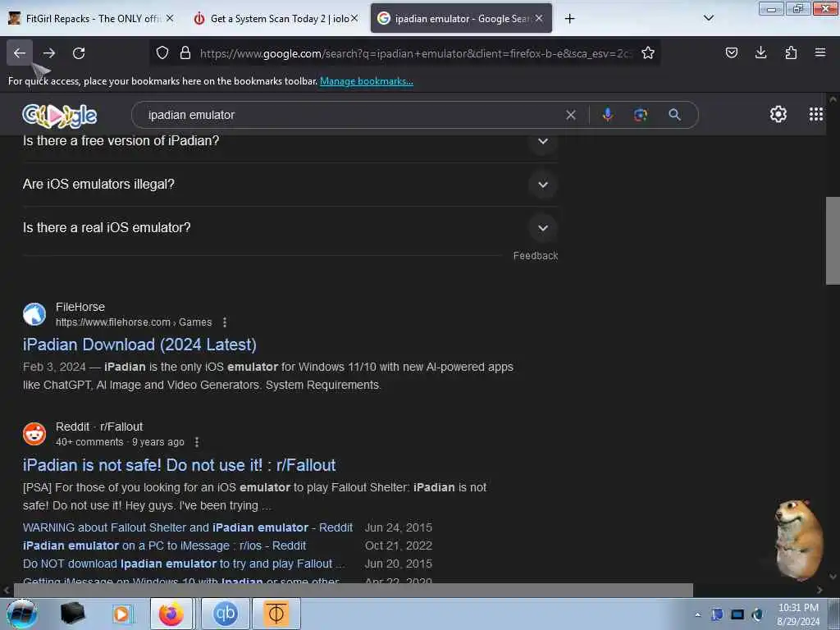
Task: Bookmark this page with star icon
Action: (x=648, y=52)
